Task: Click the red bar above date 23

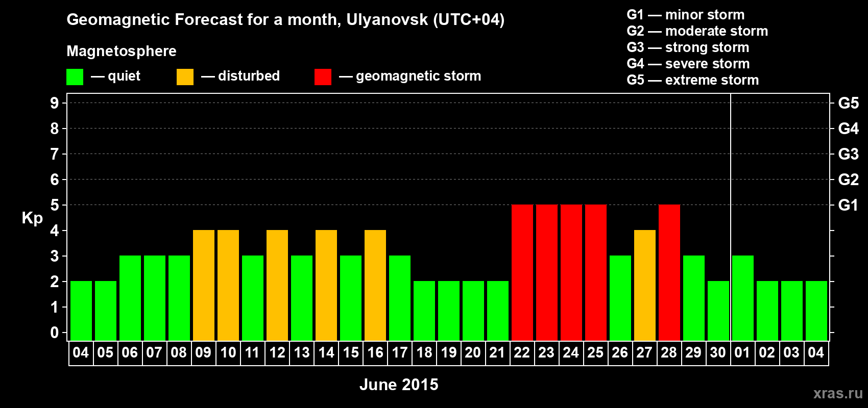Action: tap(547, 273)
